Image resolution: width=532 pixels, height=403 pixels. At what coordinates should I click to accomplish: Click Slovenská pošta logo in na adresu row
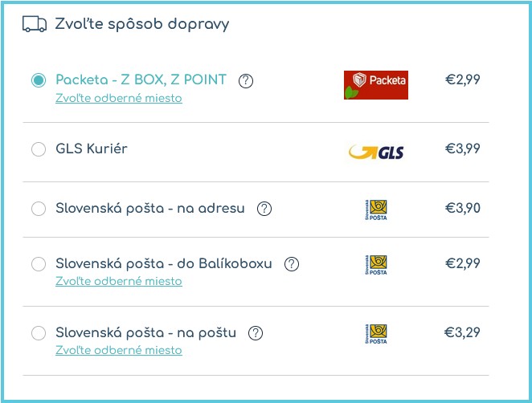coord(375,210)
